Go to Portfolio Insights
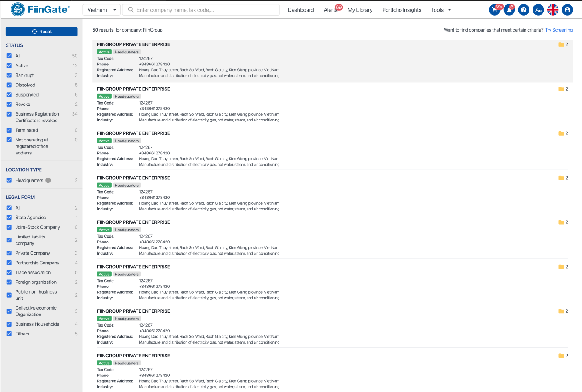 coord(402,10)
